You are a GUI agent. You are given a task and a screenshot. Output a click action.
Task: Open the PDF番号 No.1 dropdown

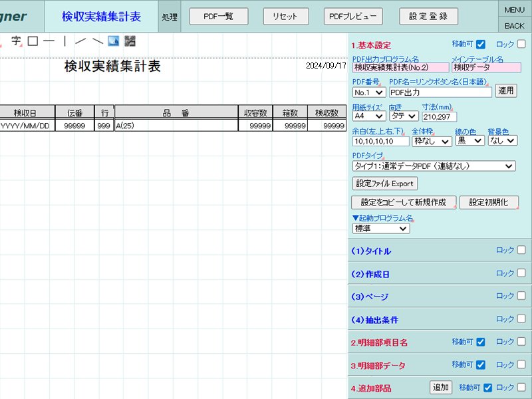[369, 92]
